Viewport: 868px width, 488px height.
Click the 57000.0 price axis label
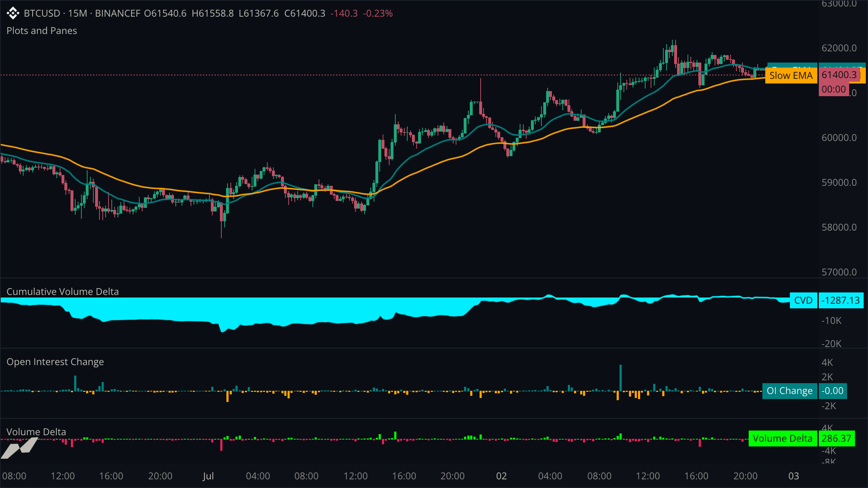(x=839, y=272)
